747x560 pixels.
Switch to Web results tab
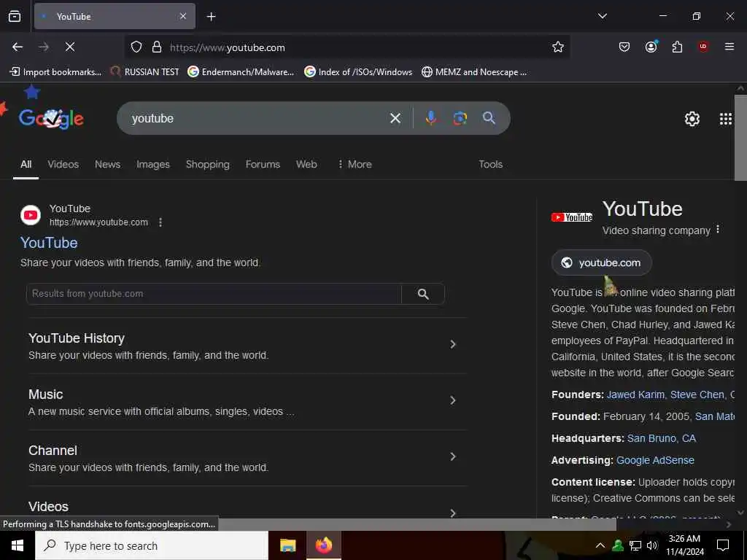[306, 164]
